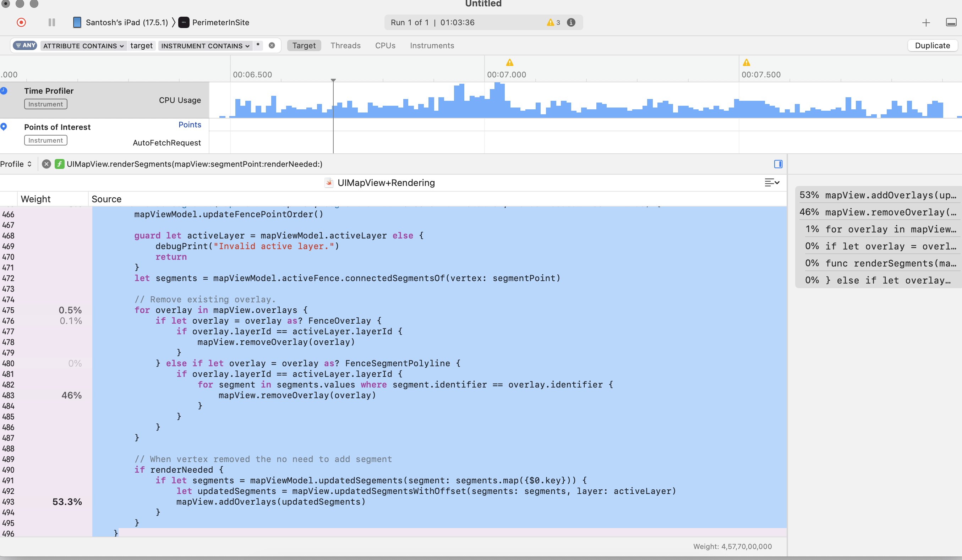Select the 53% mapView.addOverlays hotspot entry
The image size is (962, 560).
877,195
